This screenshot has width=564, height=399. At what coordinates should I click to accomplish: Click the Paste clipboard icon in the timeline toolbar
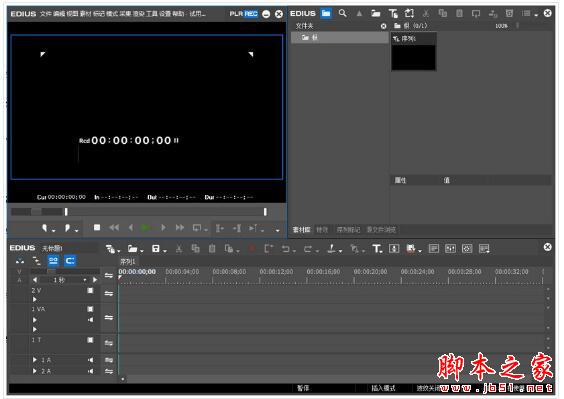pos(212,248)
